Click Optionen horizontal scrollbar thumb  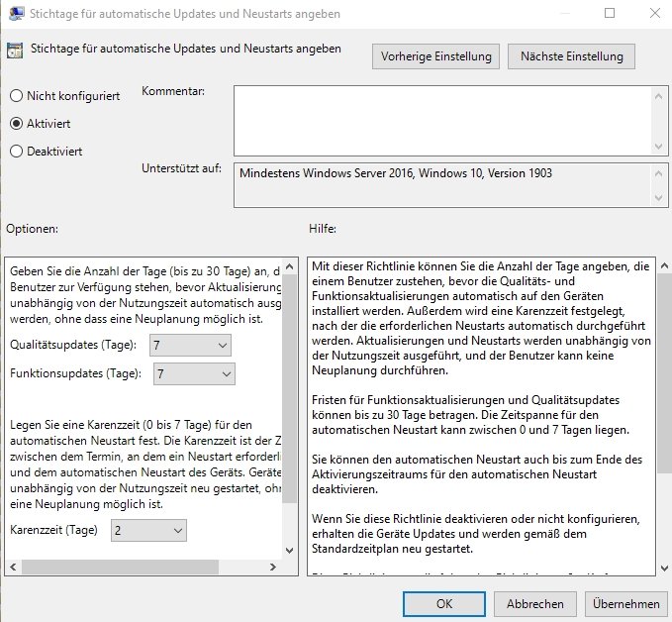[121, 568]
